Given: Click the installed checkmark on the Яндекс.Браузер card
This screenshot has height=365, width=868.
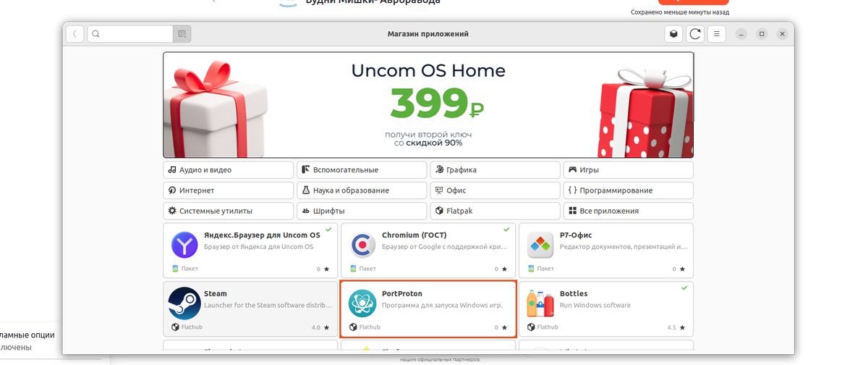Looking at the screenshot, I should click(x=328, y=229).
